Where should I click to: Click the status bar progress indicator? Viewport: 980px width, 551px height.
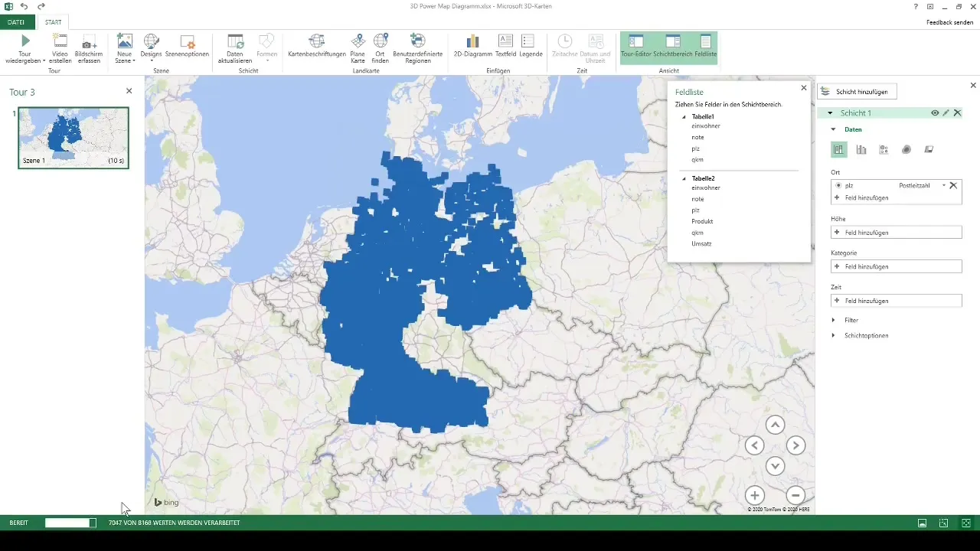pyautogui.click(x=70, y=523)
